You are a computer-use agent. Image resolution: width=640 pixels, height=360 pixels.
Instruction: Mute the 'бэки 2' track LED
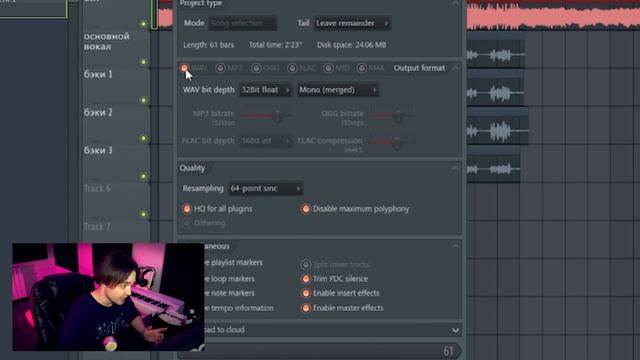click(143, 138)
